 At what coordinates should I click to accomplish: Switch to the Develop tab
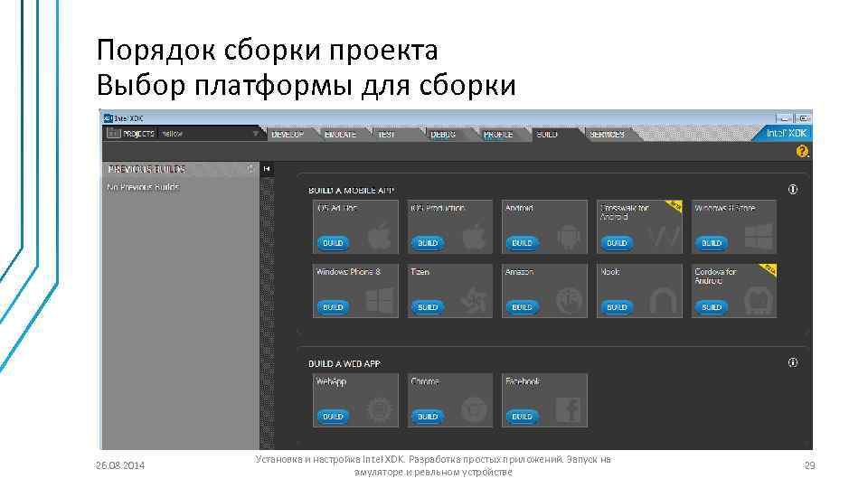(x=288, y=134)
